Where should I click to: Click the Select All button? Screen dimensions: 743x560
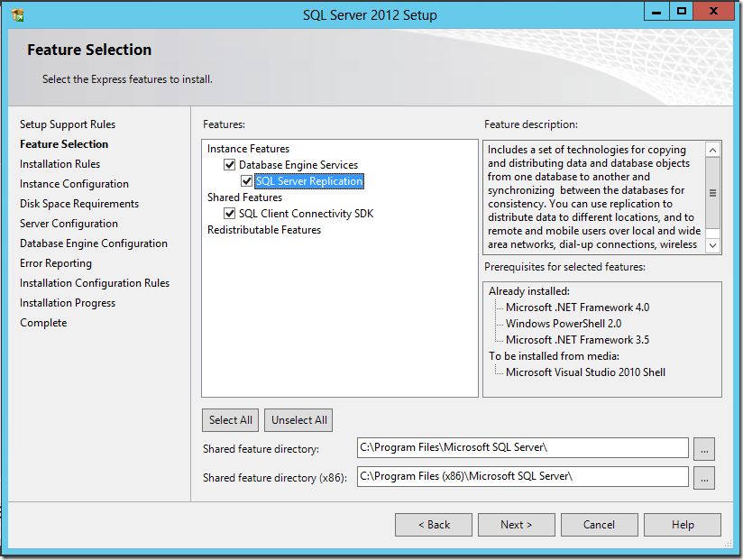(x=230, y=420)
